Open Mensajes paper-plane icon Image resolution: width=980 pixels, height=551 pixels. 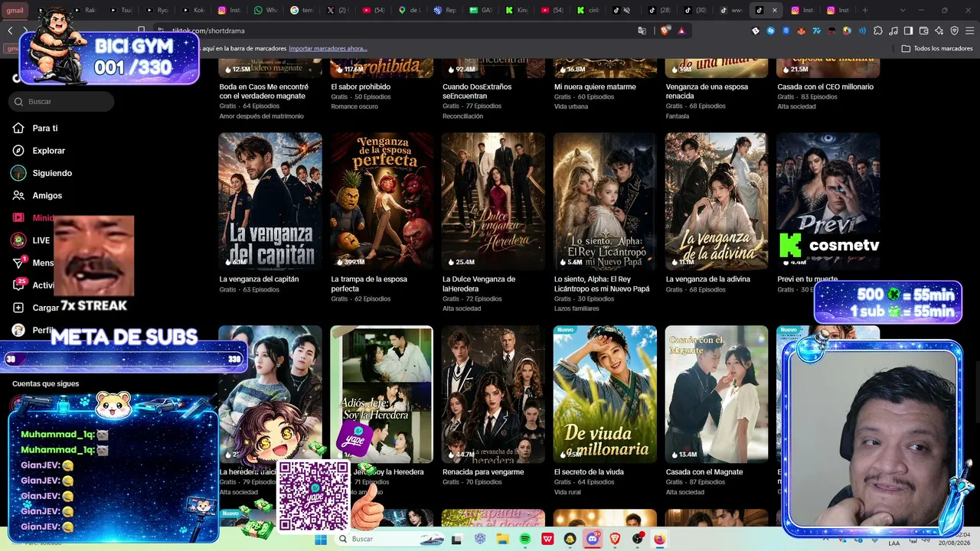[x=18, y=262]
